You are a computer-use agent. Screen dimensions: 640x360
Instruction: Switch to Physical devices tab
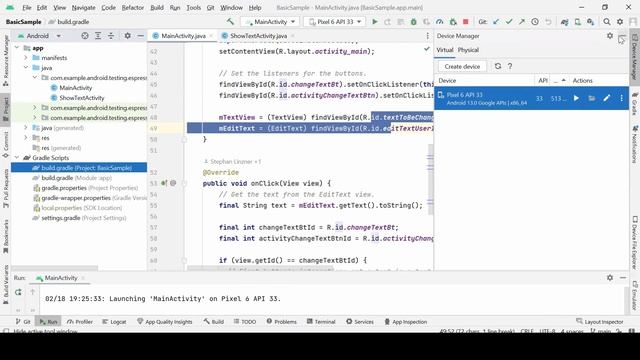tap(468, 50)
